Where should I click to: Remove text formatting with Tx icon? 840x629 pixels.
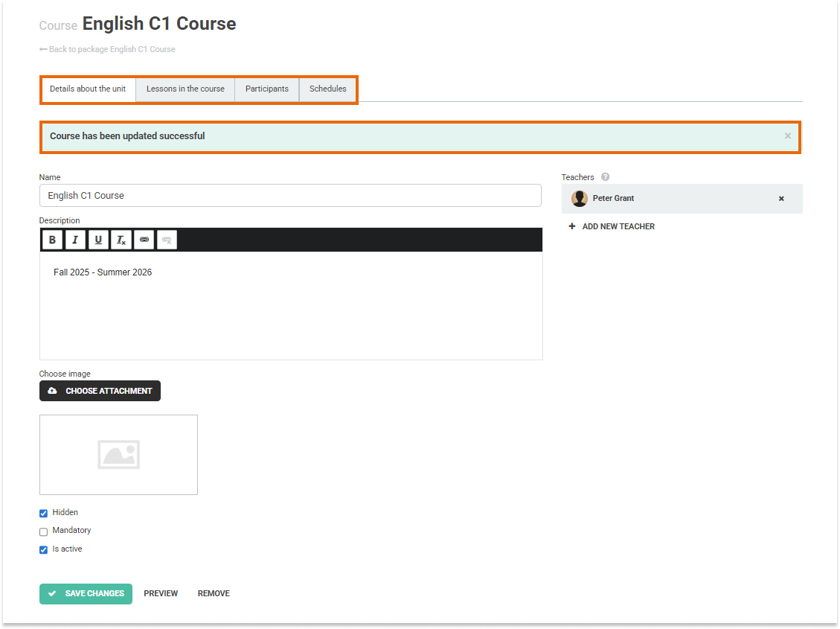click(x=121, y=240)
